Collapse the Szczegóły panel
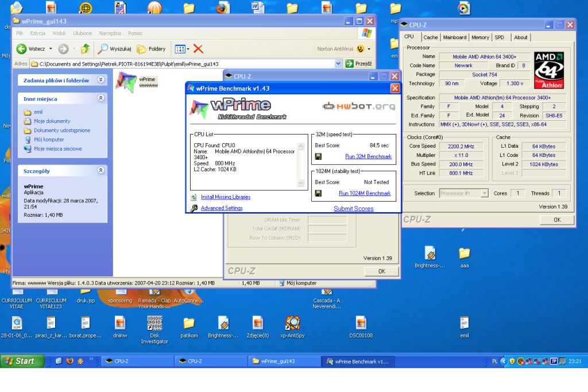This screenshot has height=392, width=588. pos(100,170)
